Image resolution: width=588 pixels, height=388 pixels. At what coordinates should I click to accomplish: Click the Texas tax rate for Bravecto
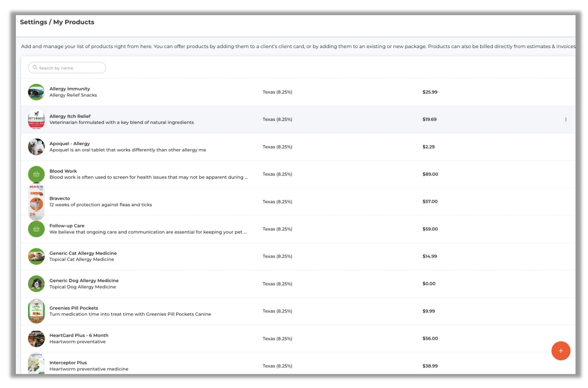point(277,202)
